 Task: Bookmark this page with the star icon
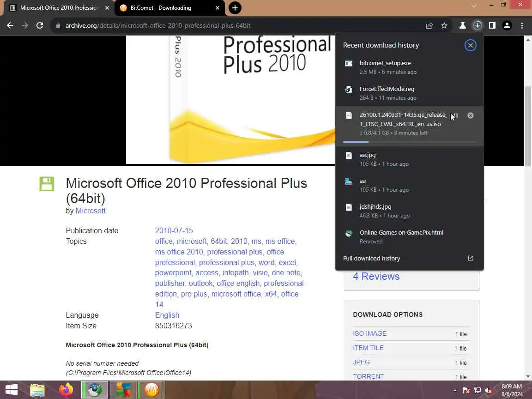[444, 25]
